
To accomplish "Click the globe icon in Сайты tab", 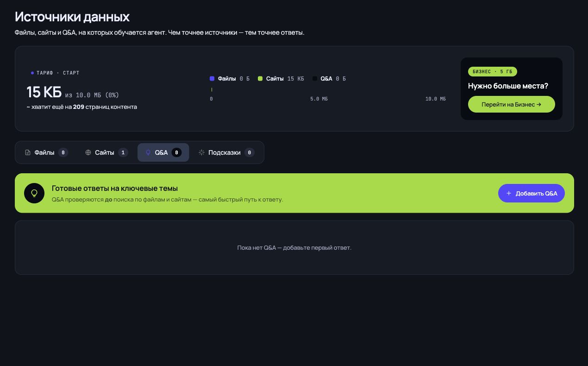I will pos(88,152).
